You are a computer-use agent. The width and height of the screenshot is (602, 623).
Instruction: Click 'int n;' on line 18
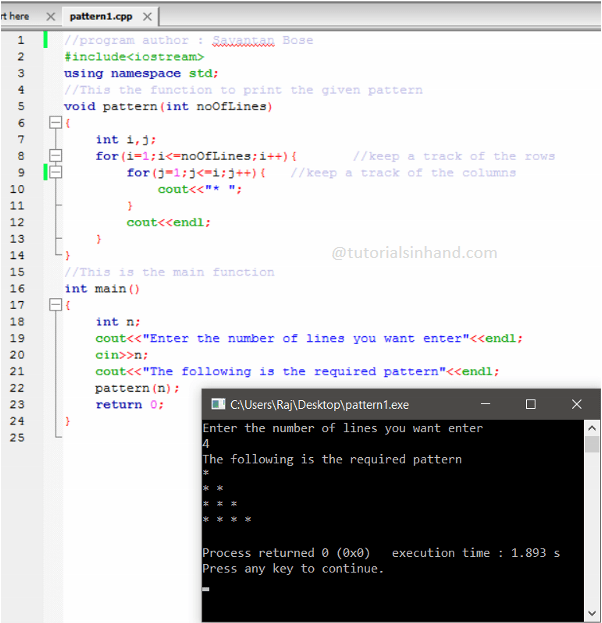118,322
